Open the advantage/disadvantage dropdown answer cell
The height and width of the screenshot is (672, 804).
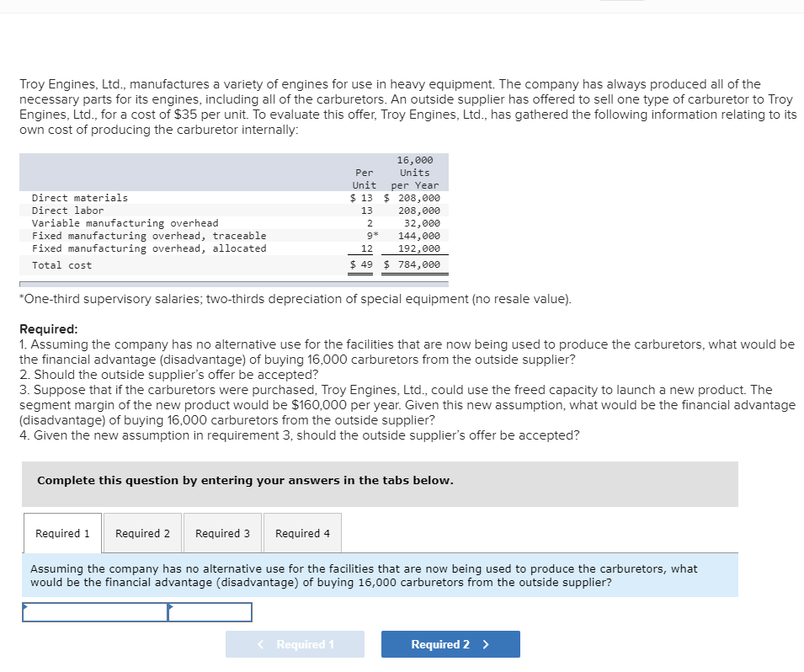click(95, 612)
